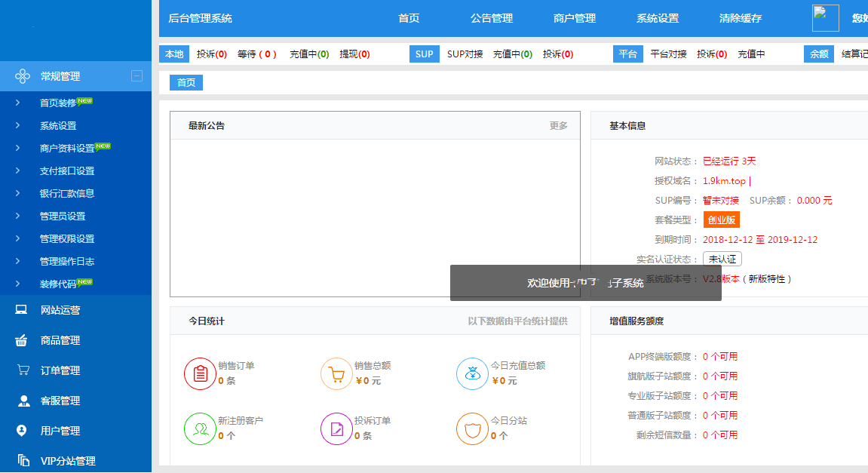Click the 更多 link for announcements

(x=559, y=126)
